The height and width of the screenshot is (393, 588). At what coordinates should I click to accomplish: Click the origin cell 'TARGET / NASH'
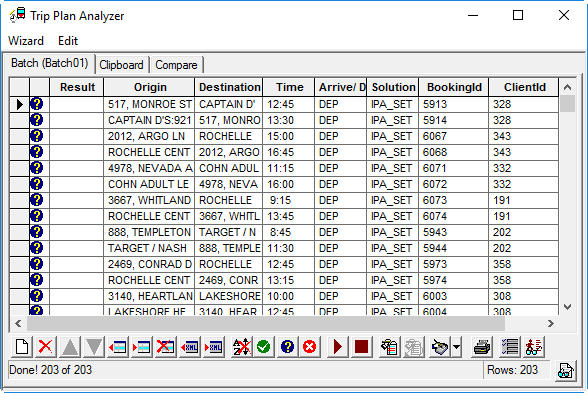(x=149, y=248)
